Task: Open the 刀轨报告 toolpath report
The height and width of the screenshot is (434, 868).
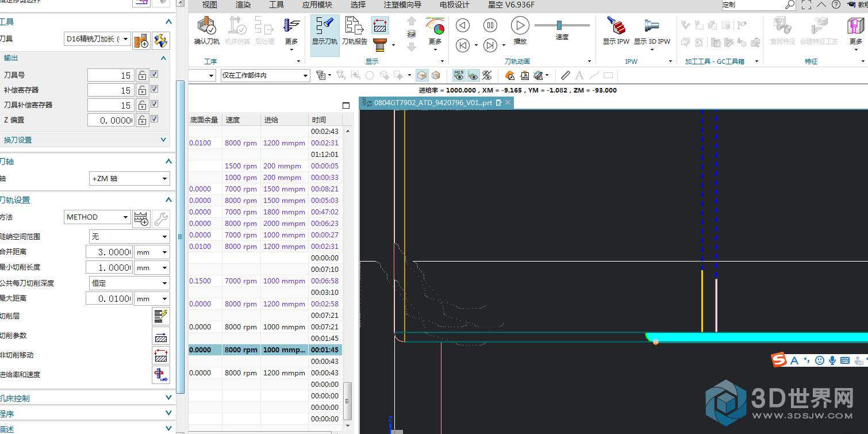Action: (355, 26)
